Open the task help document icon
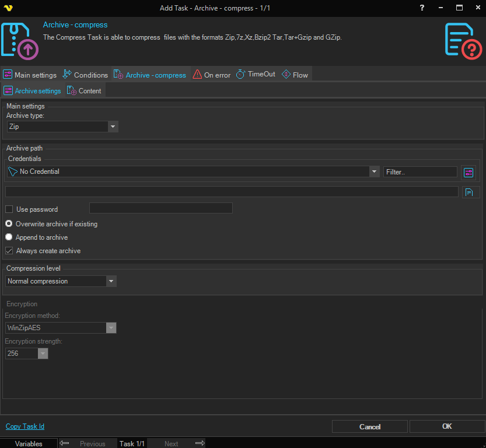Screen dimensions: 486x448 click(x=463, y=41)
